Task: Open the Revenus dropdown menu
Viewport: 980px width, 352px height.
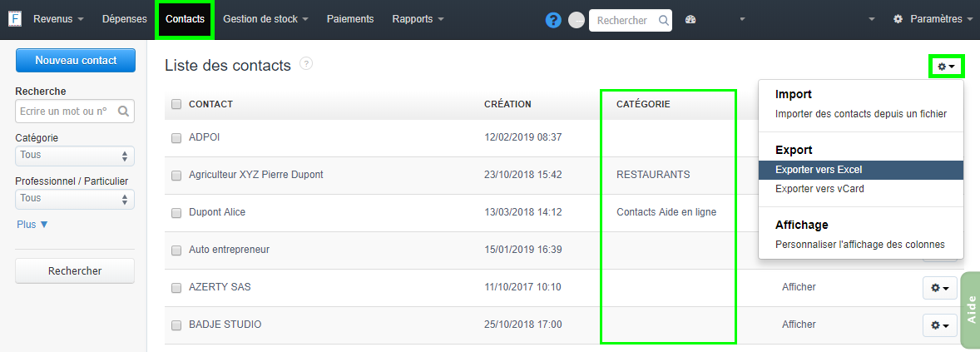Action: click(58, 19)
